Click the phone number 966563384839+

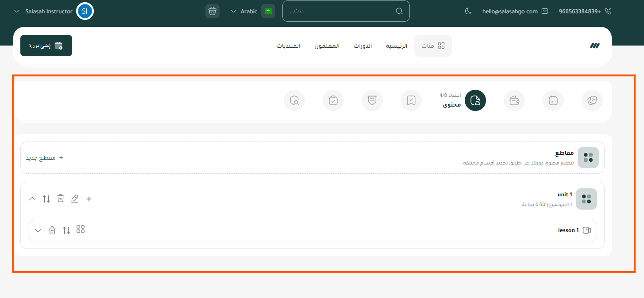(580, 11)
